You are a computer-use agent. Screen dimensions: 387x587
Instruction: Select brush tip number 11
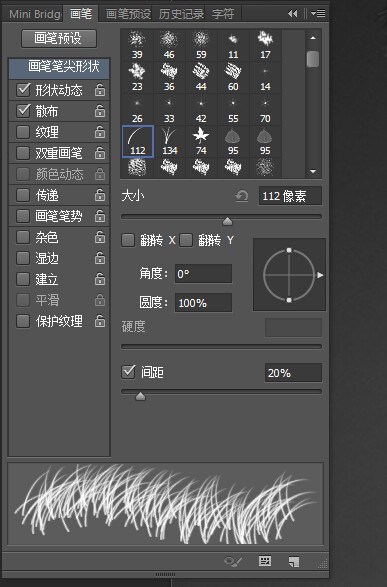[x=233, y=45]
